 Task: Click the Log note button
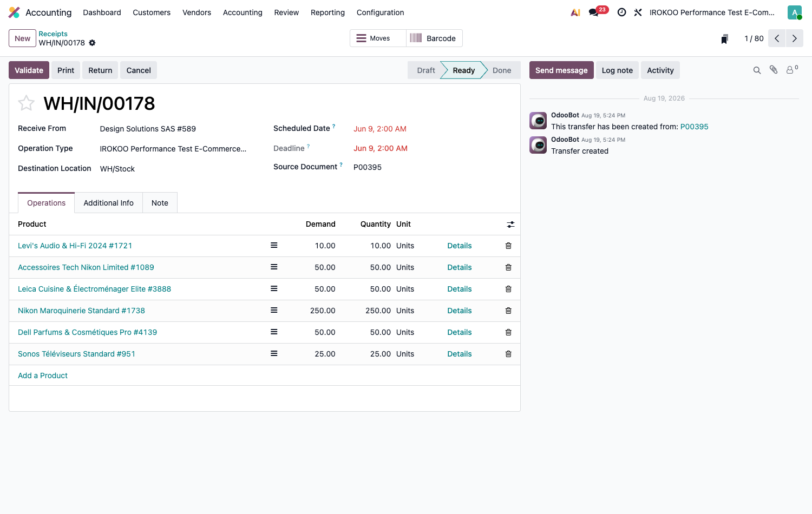pyautogui.click(x=617, y=70)
